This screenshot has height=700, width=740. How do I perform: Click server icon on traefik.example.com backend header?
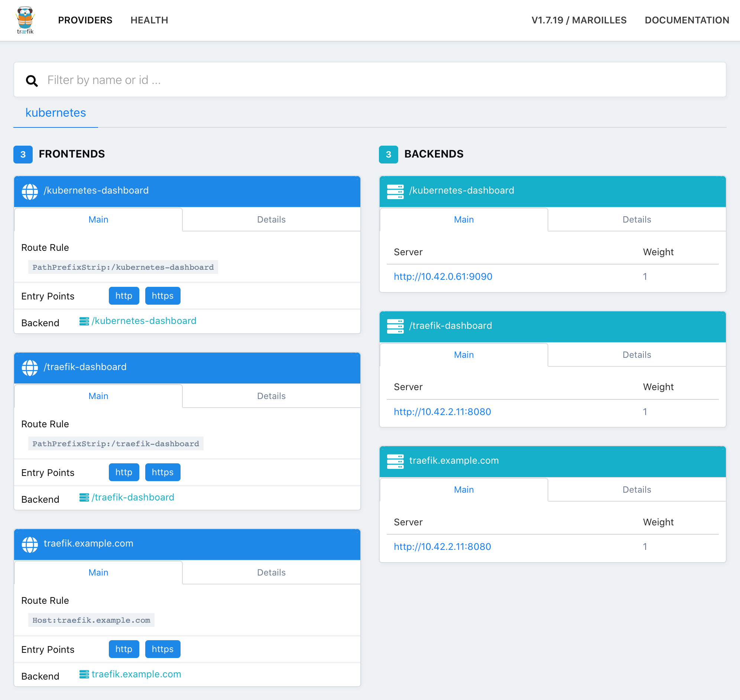(395, 461)
